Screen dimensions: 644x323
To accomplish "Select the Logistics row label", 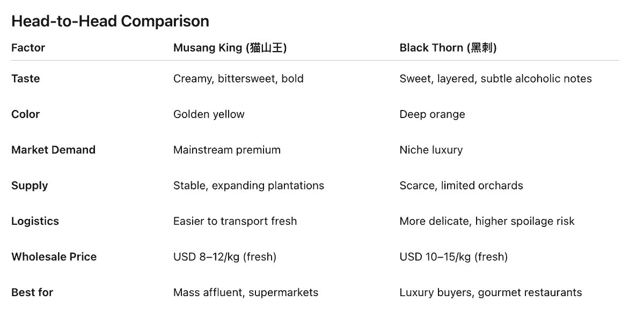I will [x=35, y=221].
